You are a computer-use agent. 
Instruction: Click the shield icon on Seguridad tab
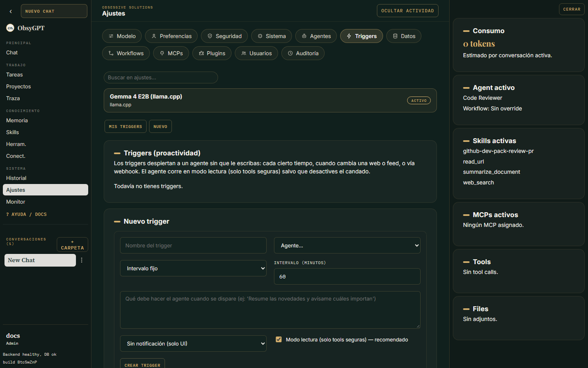(x=210, y=36)
